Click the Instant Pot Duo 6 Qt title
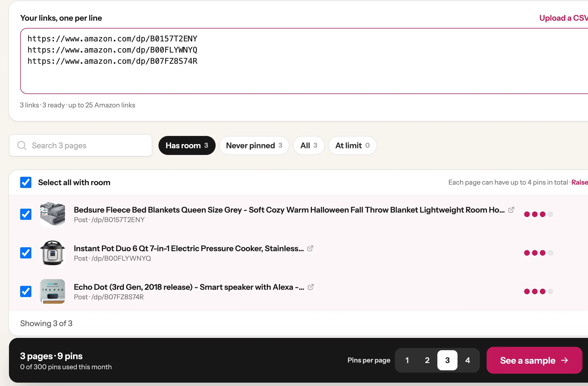Screen dimensions: 588x386 click(189, 248)
